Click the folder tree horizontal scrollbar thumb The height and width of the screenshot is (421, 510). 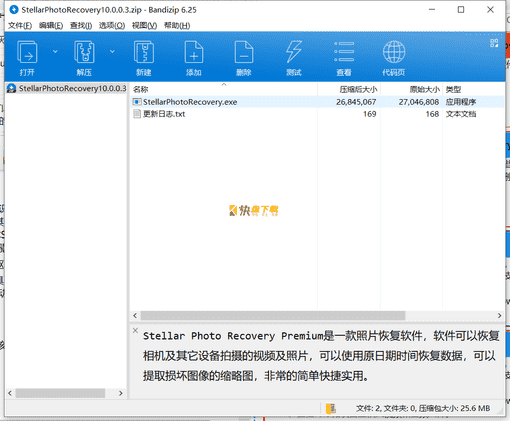(60, 393)
